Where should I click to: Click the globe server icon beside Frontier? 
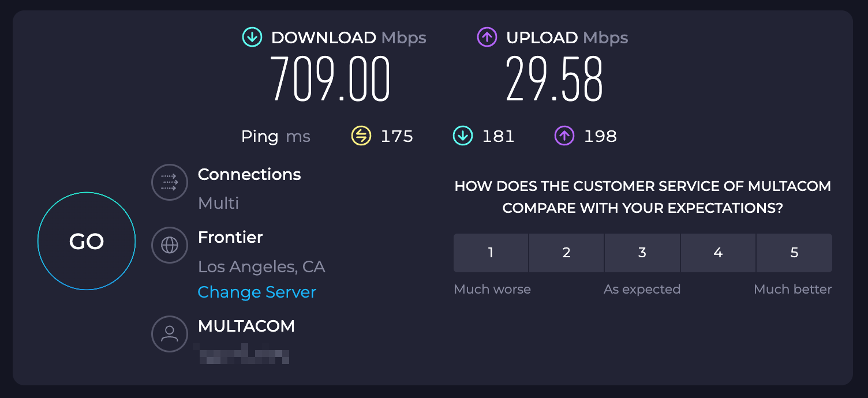point(170,245)
